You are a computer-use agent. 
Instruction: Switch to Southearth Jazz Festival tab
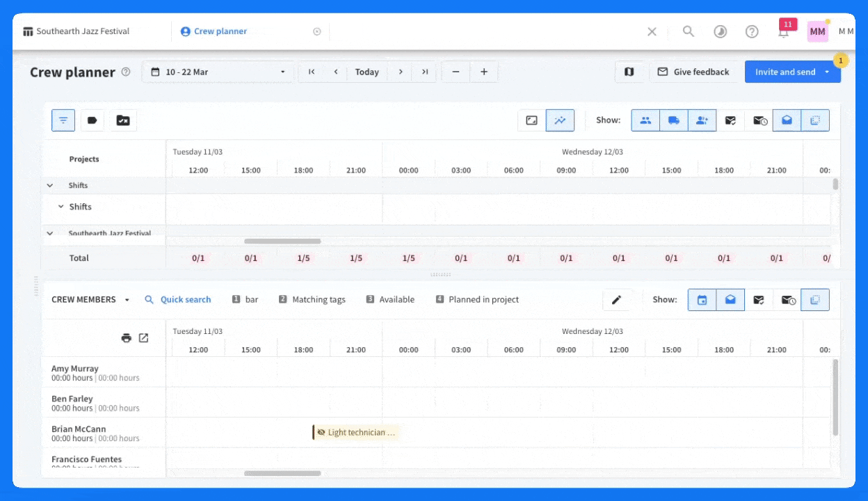click(76, 31)
